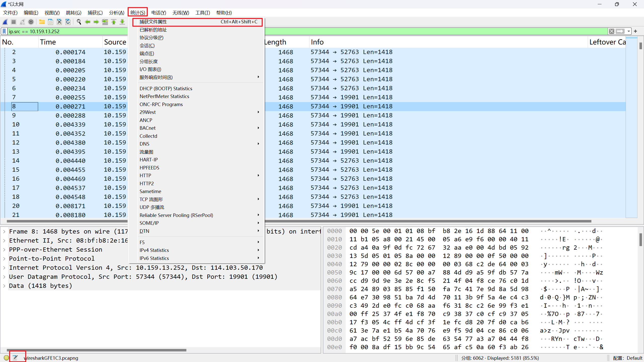Clear the display filter with X button

click(612, 31)
